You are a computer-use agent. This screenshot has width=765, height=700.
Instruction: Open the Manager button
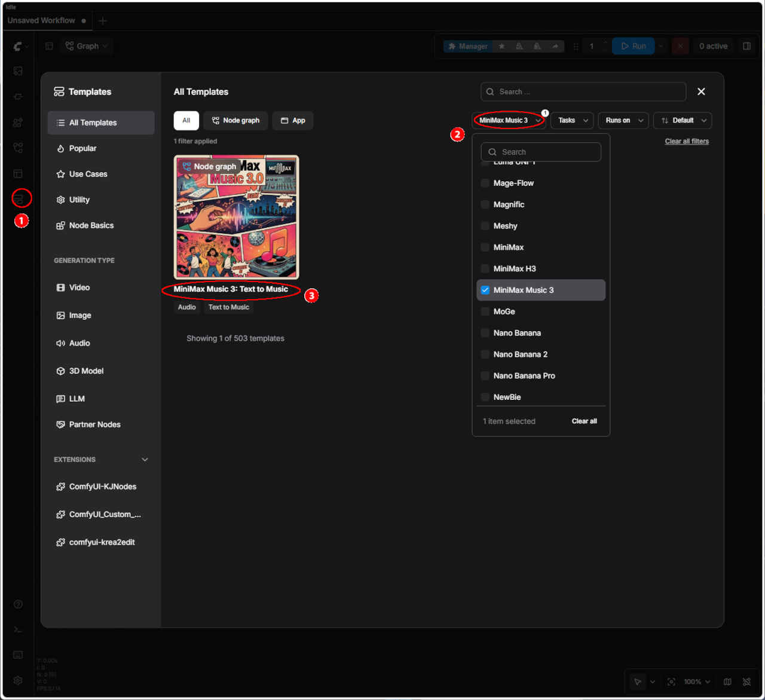tap(468, 46)
